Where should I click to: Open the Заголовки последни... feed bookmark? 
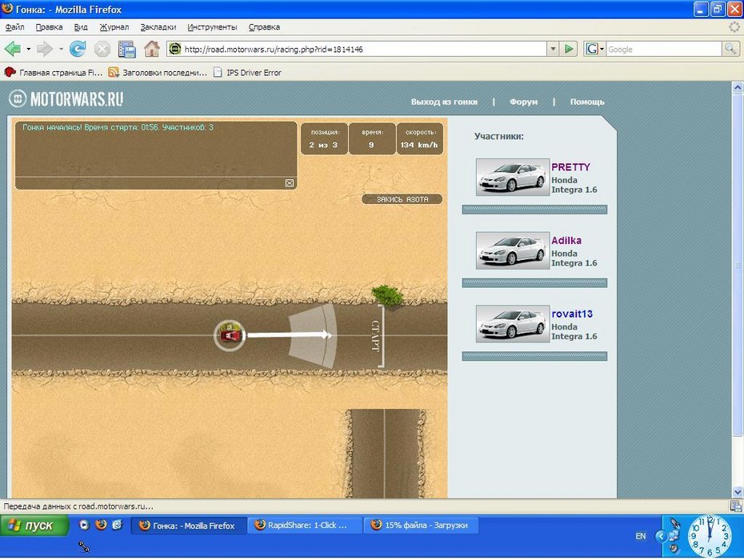pyautogui.click(x=158, y=73)
